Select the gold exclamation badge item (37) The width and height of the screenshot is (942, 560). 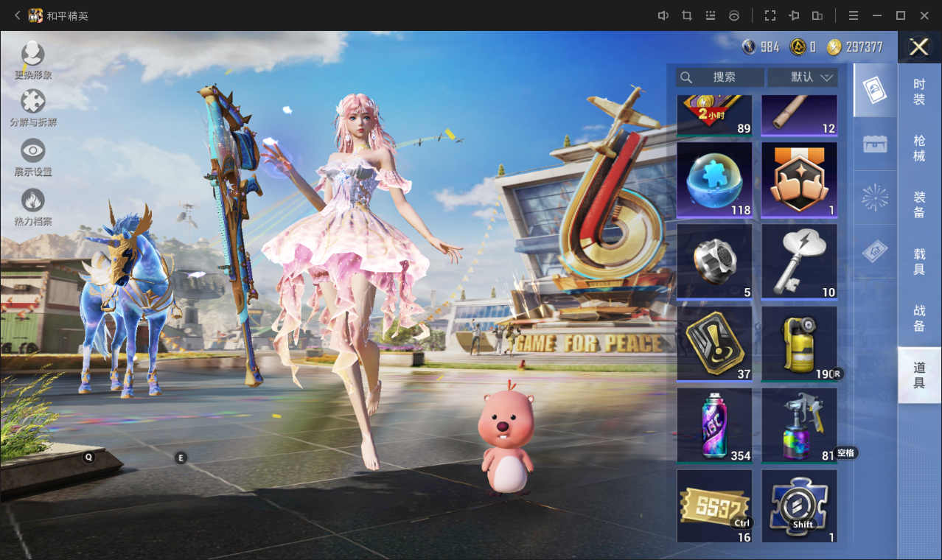(714, 344)
